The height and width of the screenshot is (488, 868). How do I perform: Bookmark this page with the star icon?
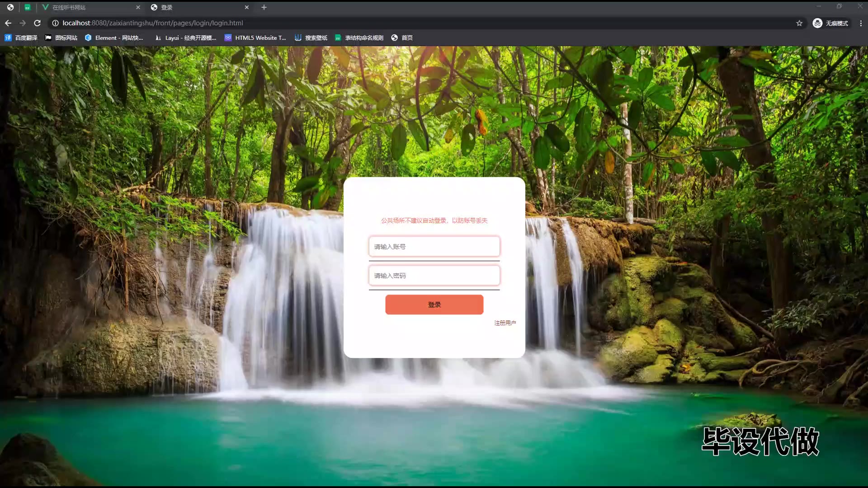point(799,23)
